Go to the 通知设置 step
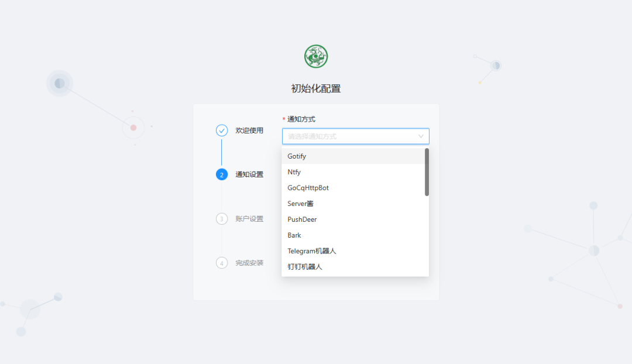The width and height of the screenshot is (632, 364). pyautogui.click(x=249, y=174)
